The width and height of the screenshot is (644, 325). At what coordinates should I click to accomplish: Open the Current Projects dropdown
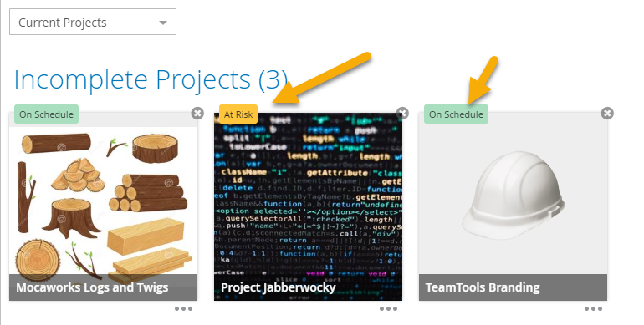tap(93, 22)
